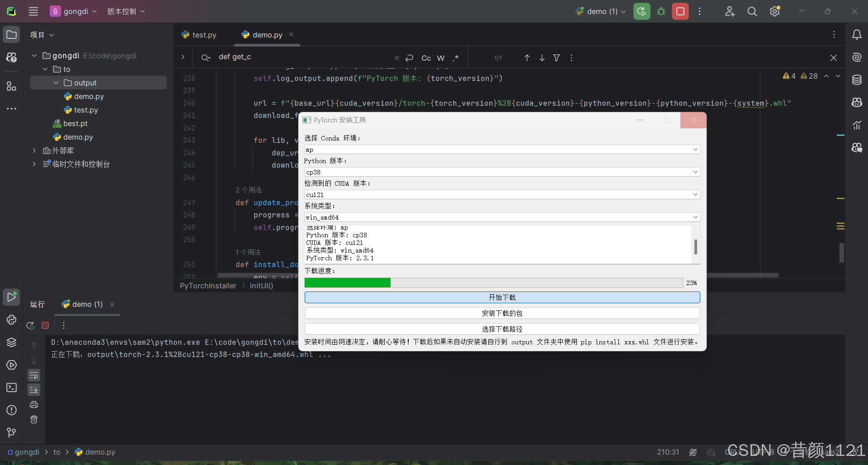Click the warnings indicator showing 4 and 28
The height and width of the screenshot is (465, 868).
coord(801,76)
